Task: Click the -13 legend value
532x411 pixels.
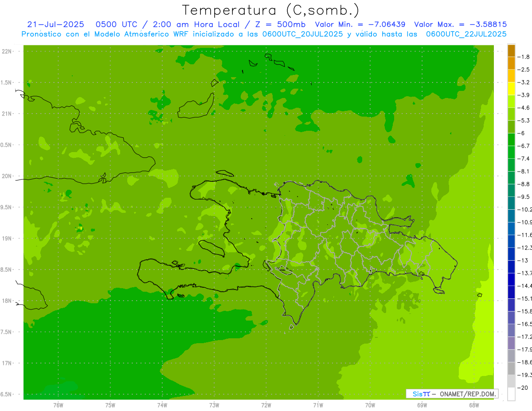Action: point(522,260)
